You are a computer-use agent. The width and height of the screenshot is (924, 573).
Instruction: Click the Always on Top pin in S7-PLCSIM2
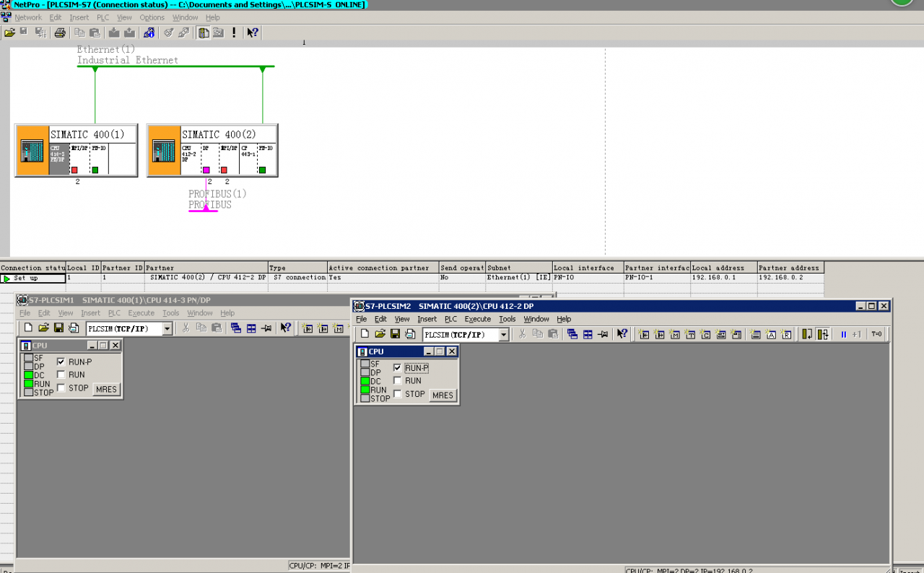603,334
